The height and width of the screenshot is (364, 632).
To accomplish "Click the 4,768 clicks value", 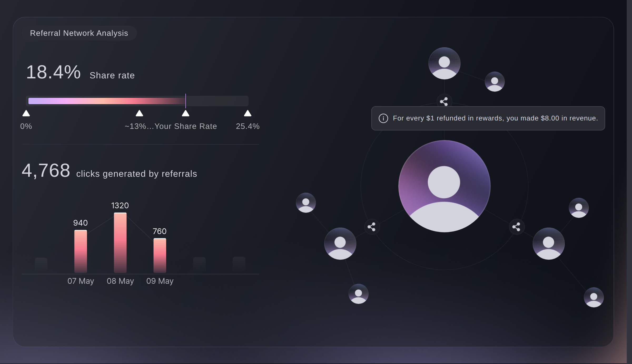I will point(46,170).
